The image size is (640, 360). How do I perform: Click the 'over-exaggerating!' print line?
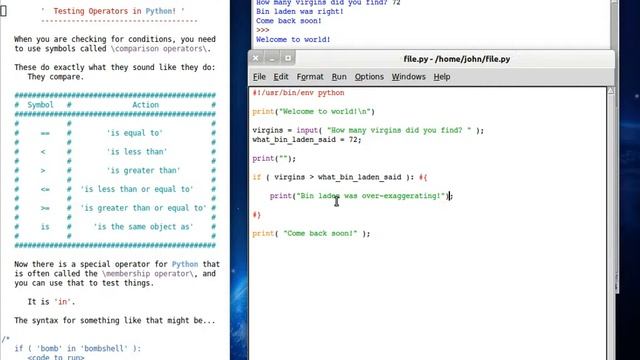tap(361, 196)
